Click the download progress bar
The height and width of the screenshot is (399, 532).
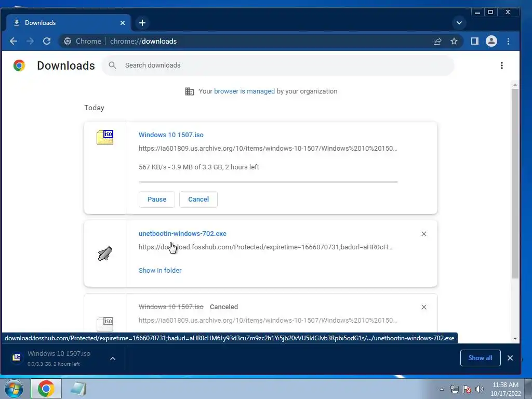coord(268,182)
